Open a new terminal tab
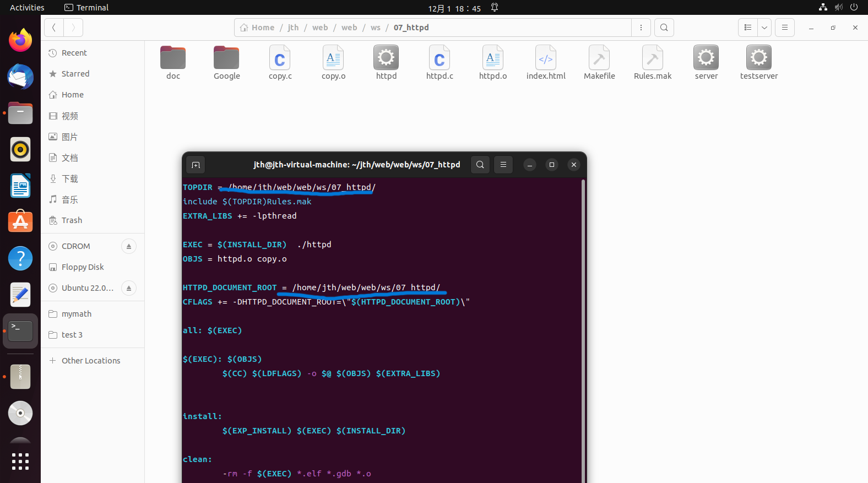 [196, 165]
